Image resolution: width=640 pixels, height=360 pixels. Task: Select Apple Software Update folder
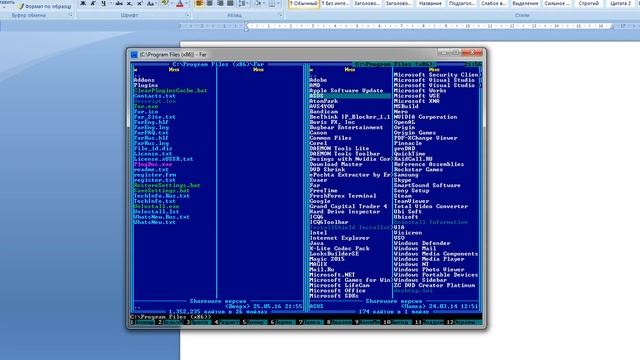pyautogui.click(x=346, y=91)
